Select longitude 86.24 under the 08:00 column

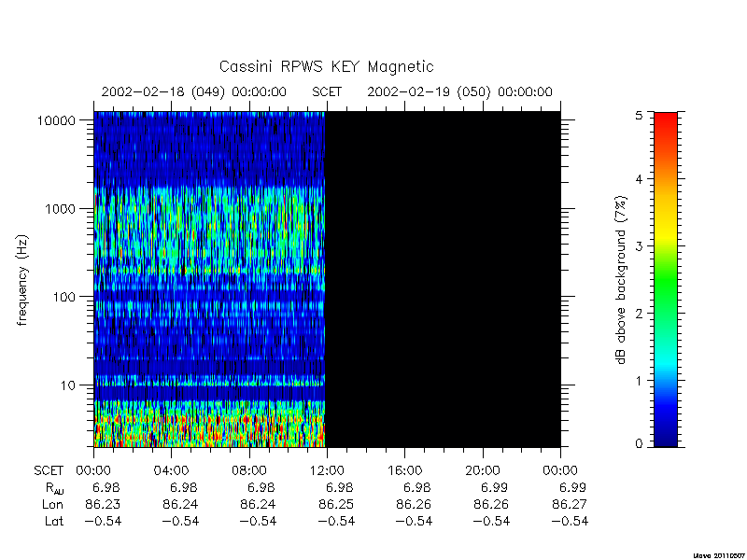point(258,504)
